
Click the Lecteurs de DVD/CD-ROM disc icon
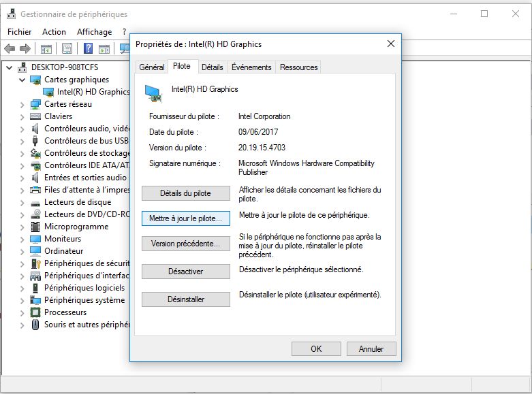pos(35,214)
